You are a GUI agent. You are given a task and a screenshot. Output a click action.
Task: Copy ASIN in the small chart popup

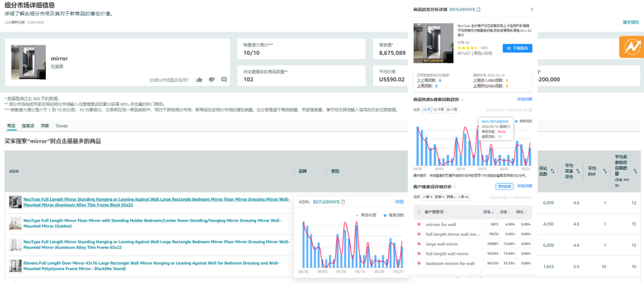[x=343, y=202]
